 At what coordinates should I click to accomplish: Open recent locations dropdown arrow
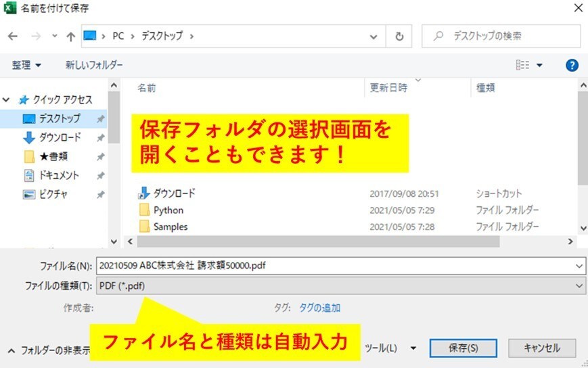tap(55, 36)
